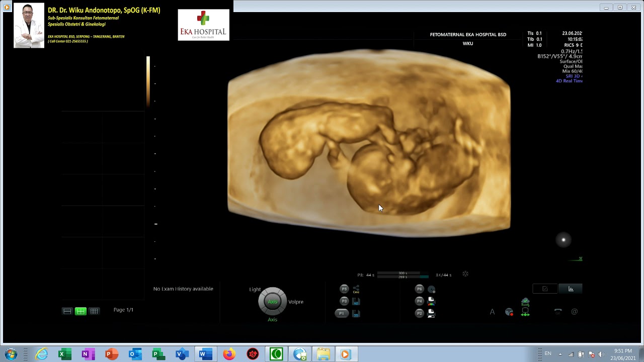The width and height of the screenshot is (644, 362).
Task: Click the green network arrows icon
Action: pyautogui.click(x=525, y=312)
